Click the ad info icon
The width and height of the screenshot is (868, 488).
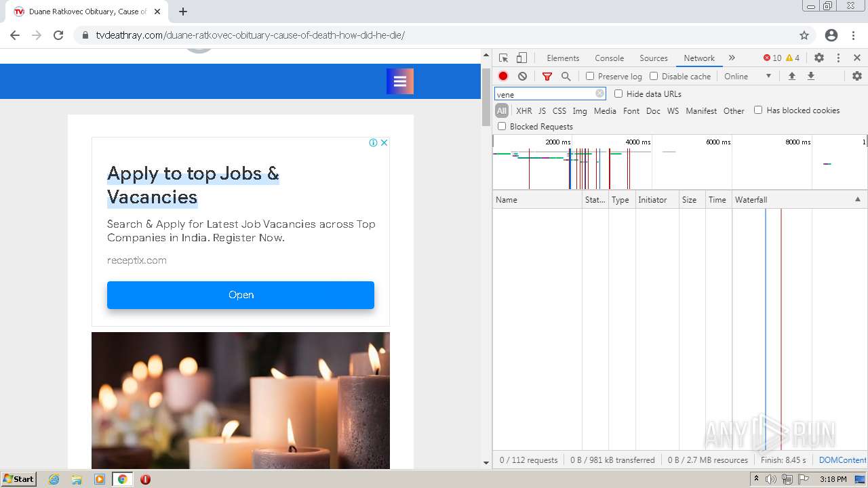[x=373, y=143]
